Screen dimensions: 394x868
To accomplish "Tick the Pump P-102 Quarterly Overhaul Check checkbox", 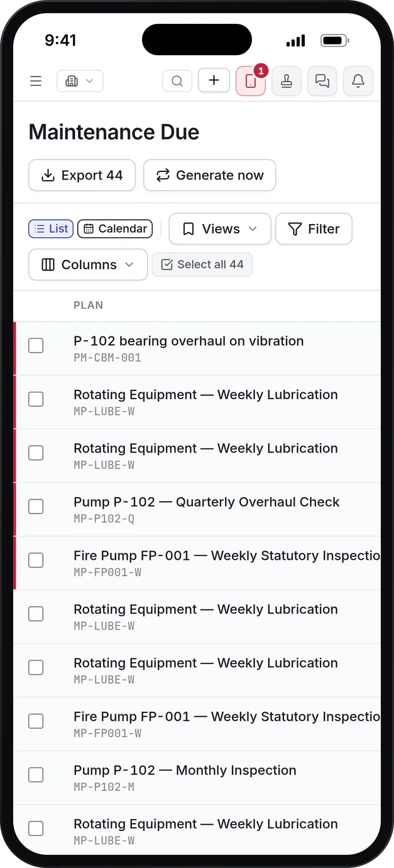I will [36, 506].
